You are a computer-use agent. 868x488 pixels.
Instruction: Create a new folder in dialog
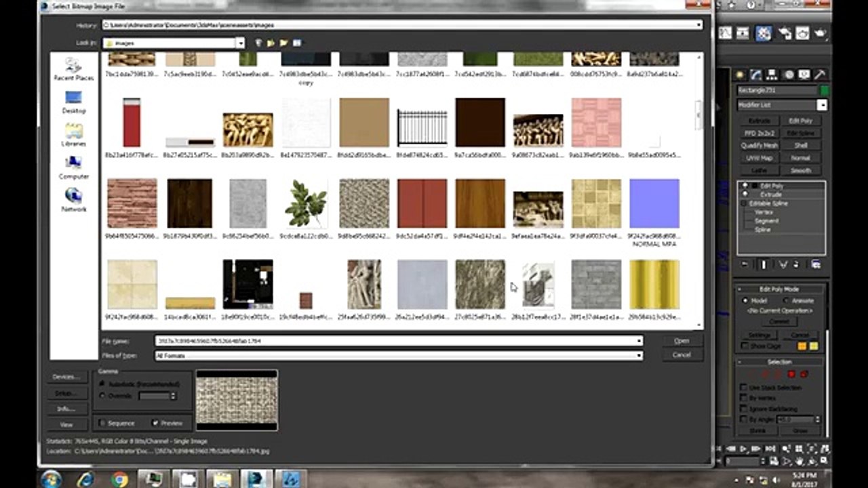(x=283, y=43)
